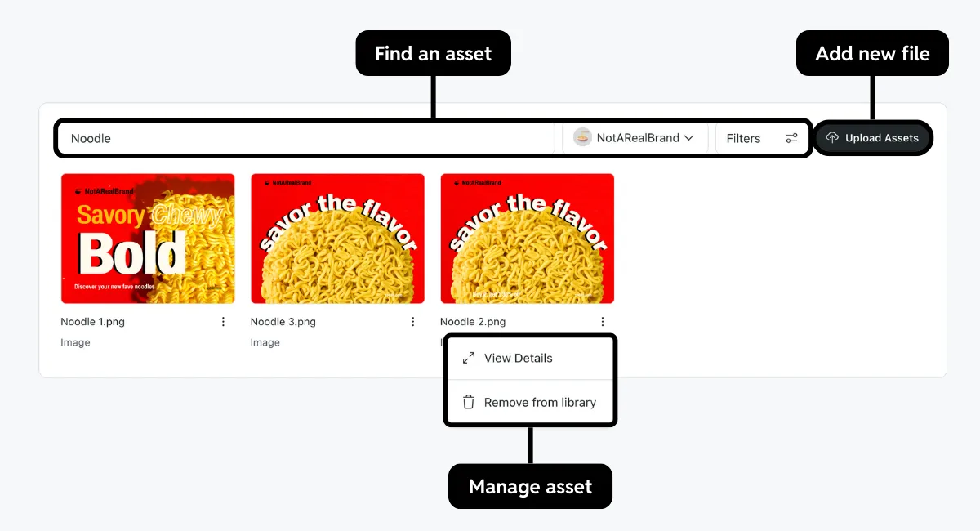Click the NotARealBrand noodle bowl logo
The width and height of the screenshot is (980, 531).
(x=582, y=138)
